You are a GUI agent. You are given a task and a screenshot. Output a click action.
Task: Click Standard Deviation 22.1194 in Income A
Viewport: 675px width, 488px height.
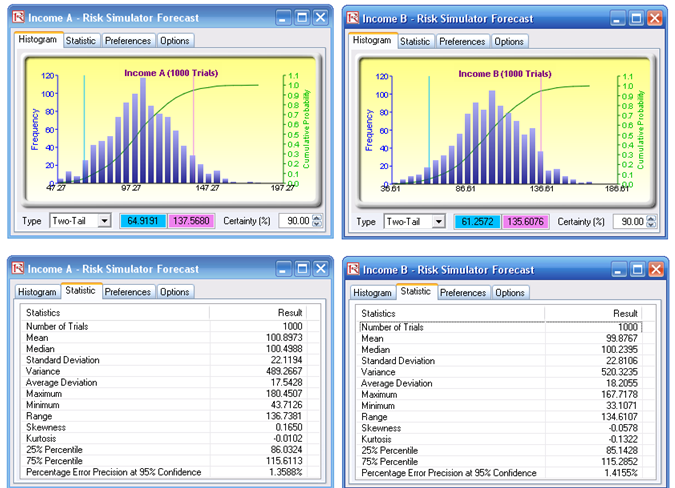(286, 360)
